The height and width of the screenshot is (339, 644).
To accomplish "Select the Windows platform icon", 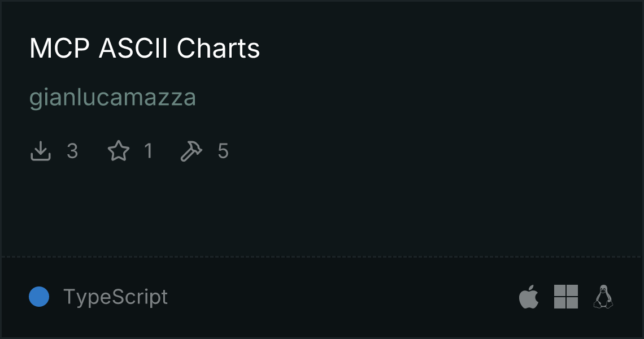I will tap(566, 297).
